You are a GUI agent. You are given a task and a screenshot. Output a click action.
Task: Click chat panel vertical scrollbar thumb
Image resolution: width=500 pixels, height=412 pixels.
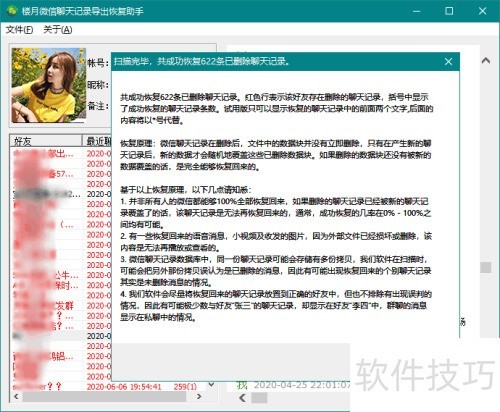pyautogui.click(x=486, y=267)
